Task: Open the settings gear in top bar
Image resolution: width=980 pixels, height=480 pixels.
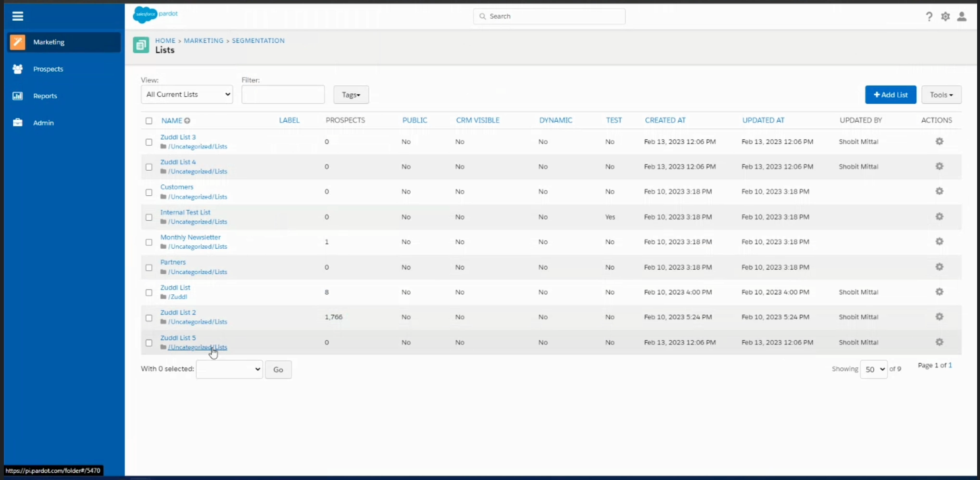Action: [945, 17]
